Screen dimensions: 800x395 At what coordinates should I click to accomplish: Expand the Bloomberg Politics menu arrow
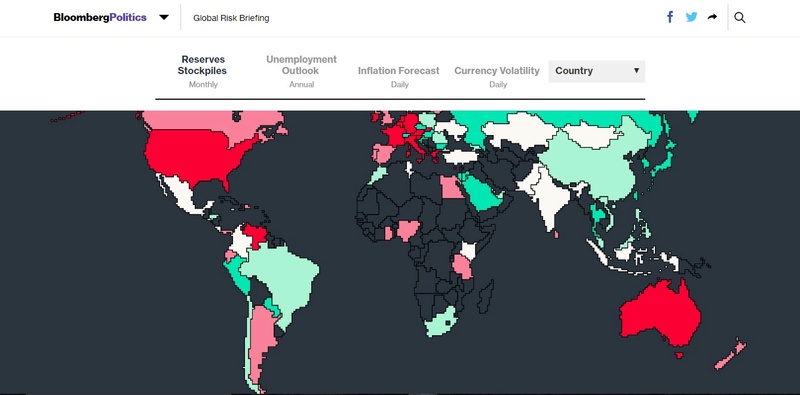pos(164,17)
